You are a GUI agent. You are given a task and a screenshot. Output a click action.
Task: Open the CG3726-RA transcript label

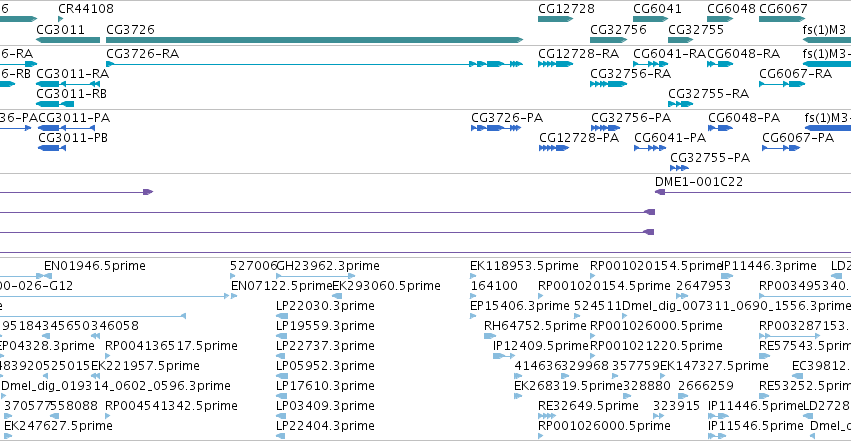coord(143,54)
